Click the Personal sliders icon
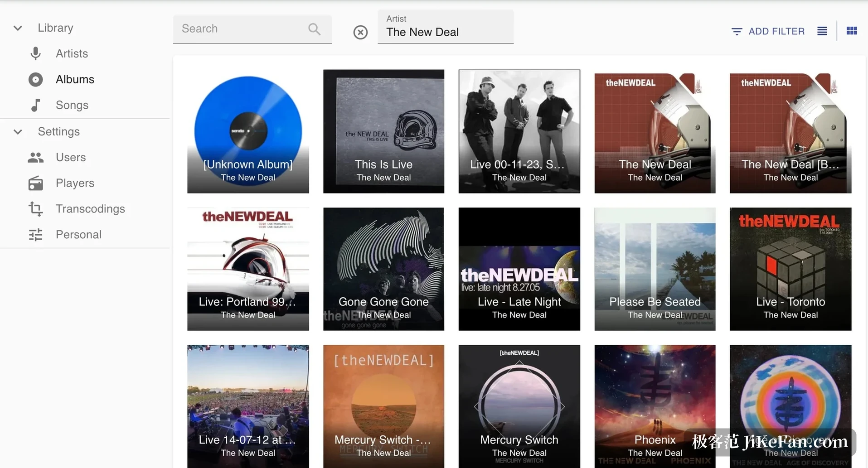Viewport: 868px width, 468px height. 35,235
